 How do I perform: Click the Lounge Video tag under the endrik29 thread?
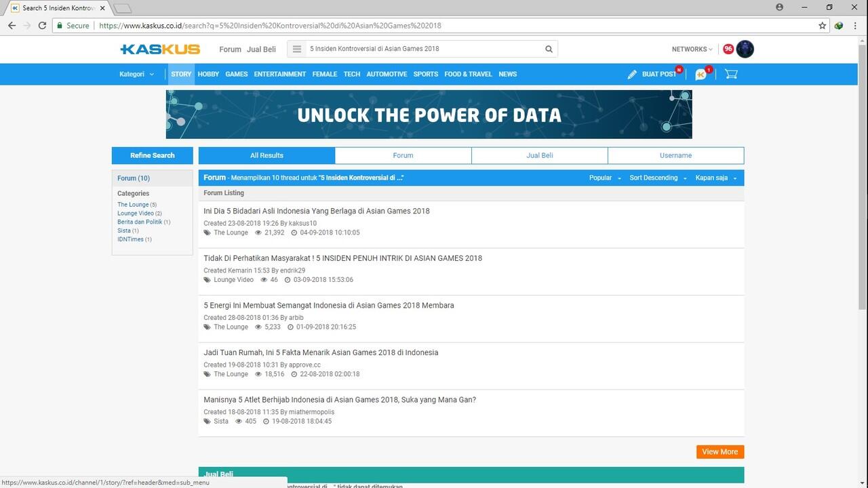tap(233, 280)
